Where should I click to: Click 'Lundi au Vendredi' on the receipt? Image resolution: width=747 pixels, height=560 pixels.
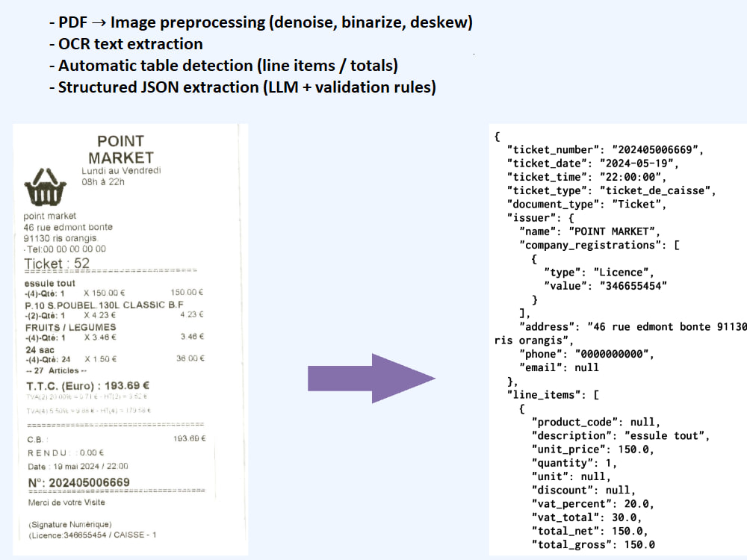pyautogui.click(x=121, y=170)
